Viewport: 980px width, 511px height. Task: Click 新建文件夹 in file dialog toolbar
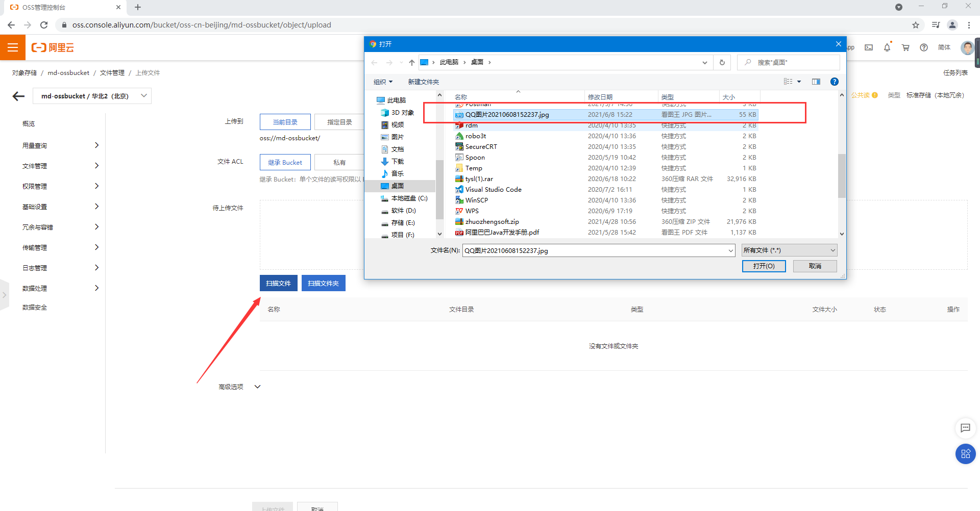(423, 82)
